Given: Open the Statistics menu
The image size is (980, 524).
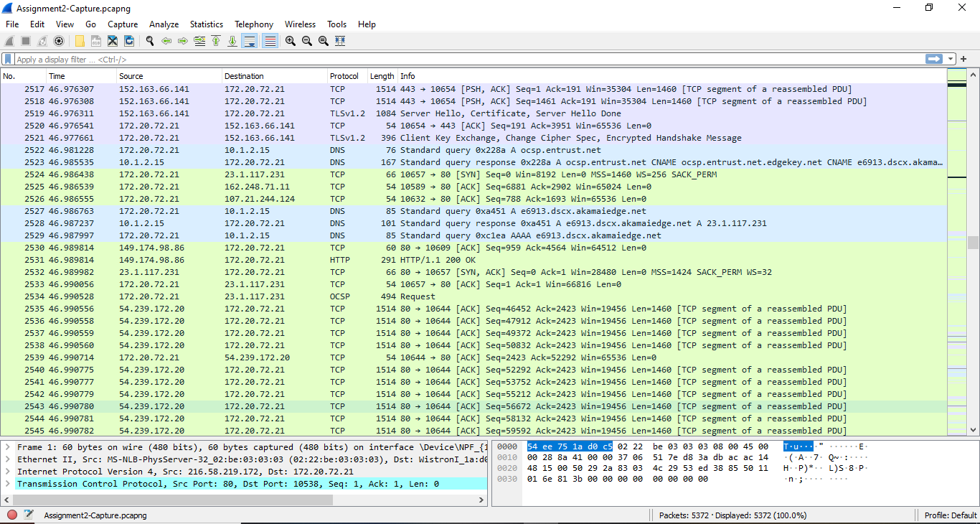Looking at the screenshot, I should pyautogui.click(x=206, y=24).
